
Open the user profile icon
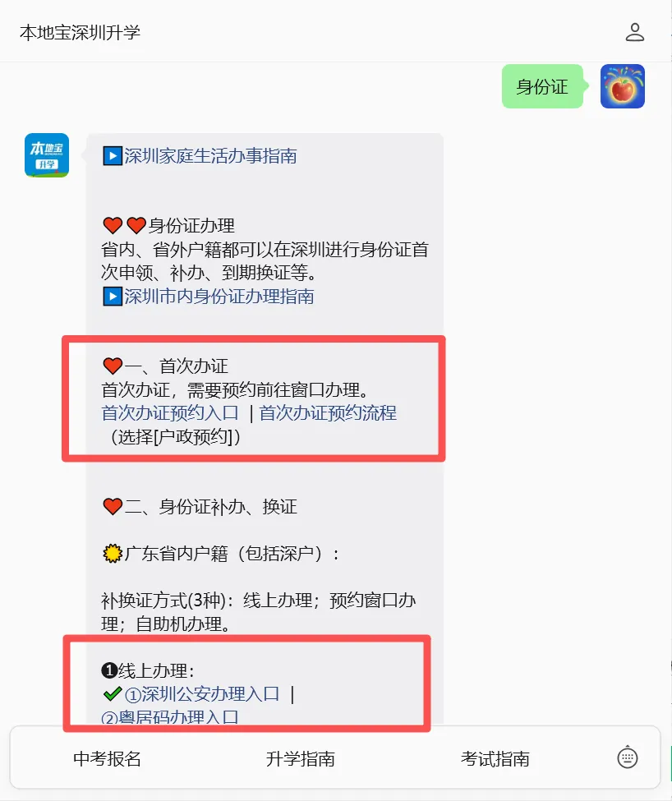coord(635,32)
